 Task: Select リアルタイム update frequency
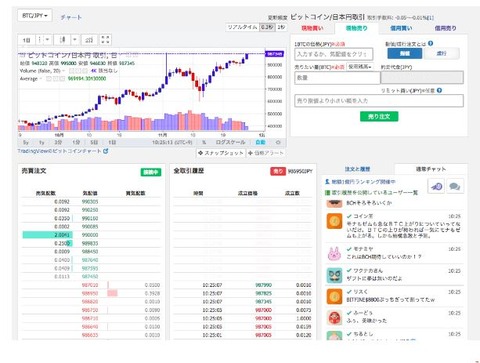[242, 27]
